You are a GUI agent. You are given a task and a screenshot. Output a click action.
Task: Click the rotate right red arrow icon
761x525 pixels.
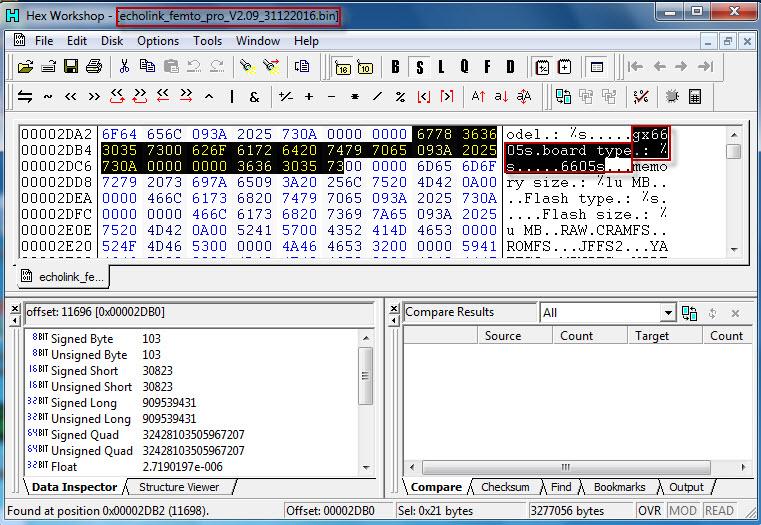point(140,96)
